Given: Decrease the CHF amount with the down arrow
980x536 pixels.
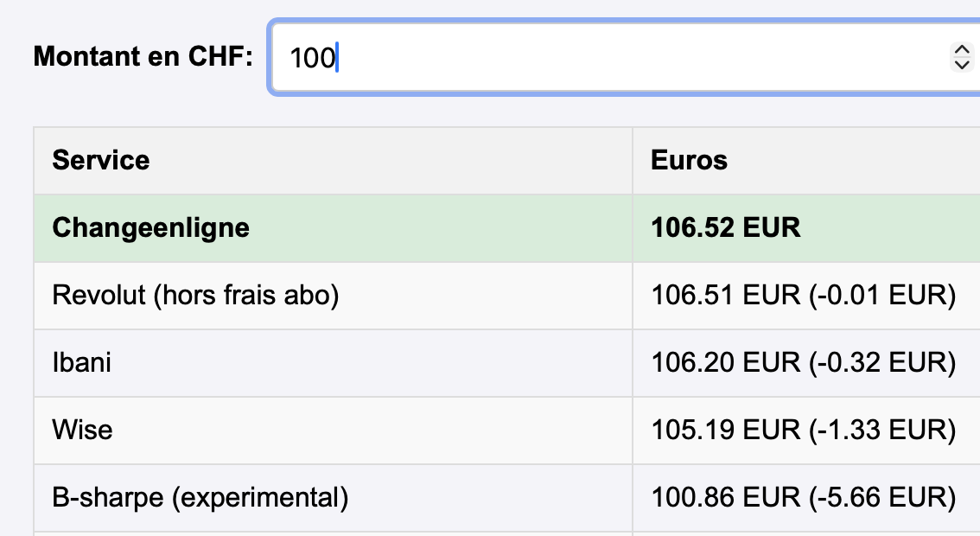Looking at the screenshot, I should (961, 65).
